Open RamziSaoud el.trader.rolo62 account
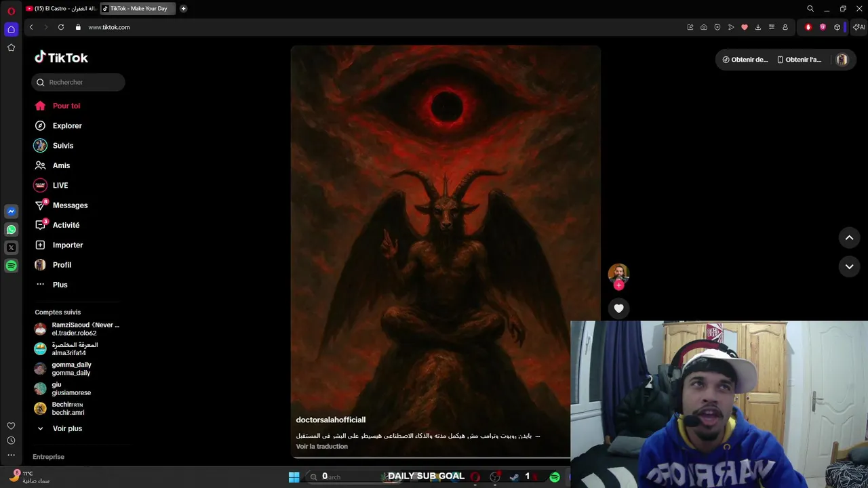The image size is (868, 488). (x=77, y=329)
